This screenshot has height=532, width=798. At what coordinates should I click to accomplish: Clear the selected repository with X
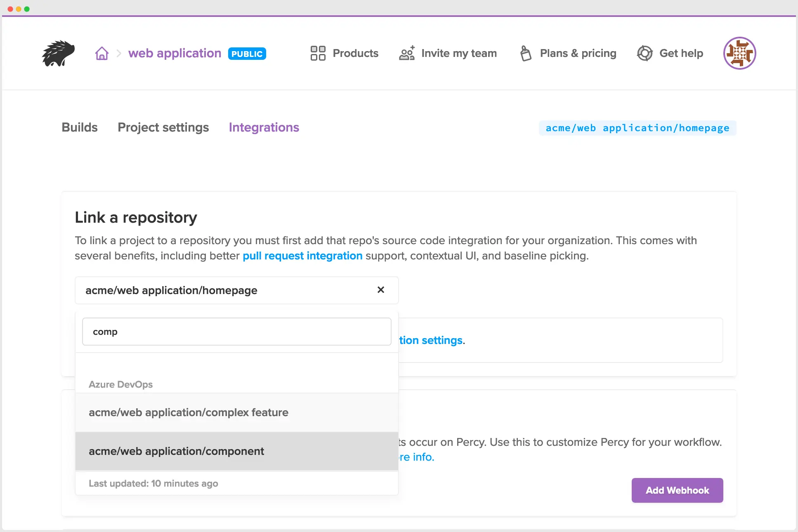[381, 290]
